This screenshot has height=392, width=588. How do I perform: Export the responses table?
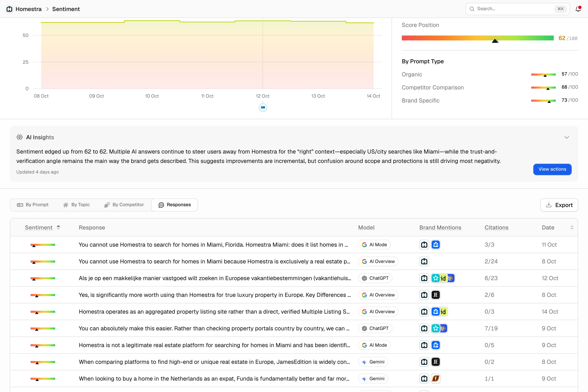[559, 205]
